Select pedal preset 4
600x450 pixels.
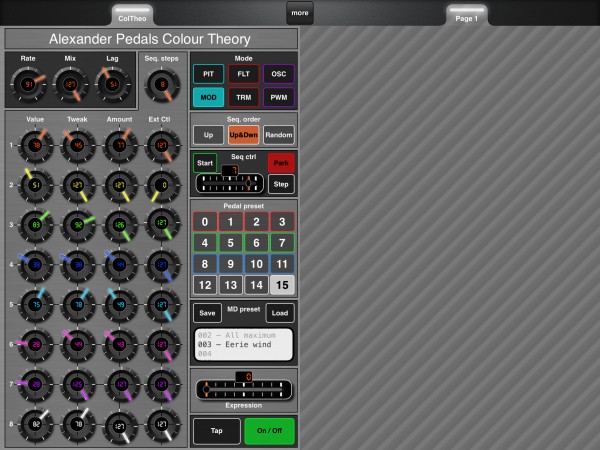point(205,243)
